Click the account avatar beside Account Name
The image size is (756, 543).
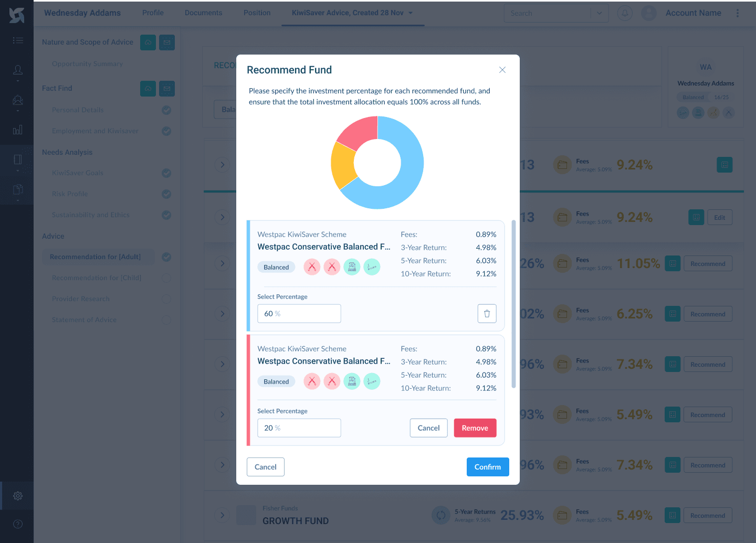(x=649, y=13)
